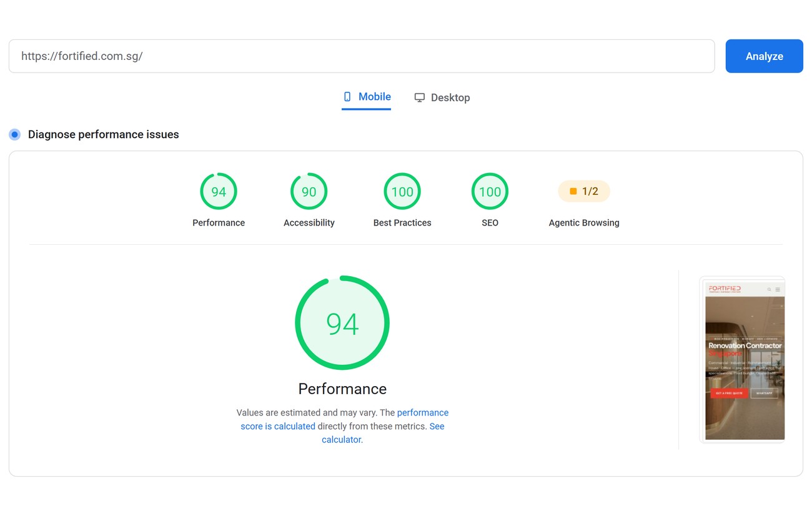Click the SEO category label
Image resolution: width=812 pixels, height=516 pixels.
click(x=490, y=223)
